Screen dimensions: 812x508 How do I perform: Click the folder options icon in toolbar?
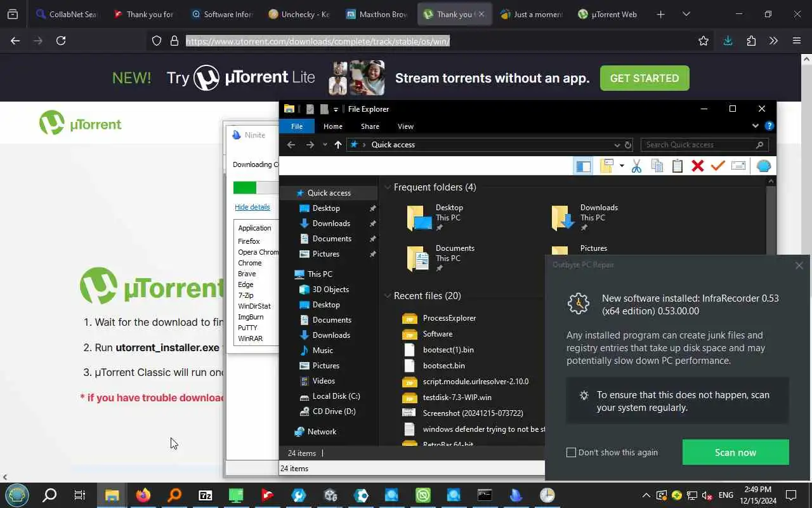coord(607,166)
